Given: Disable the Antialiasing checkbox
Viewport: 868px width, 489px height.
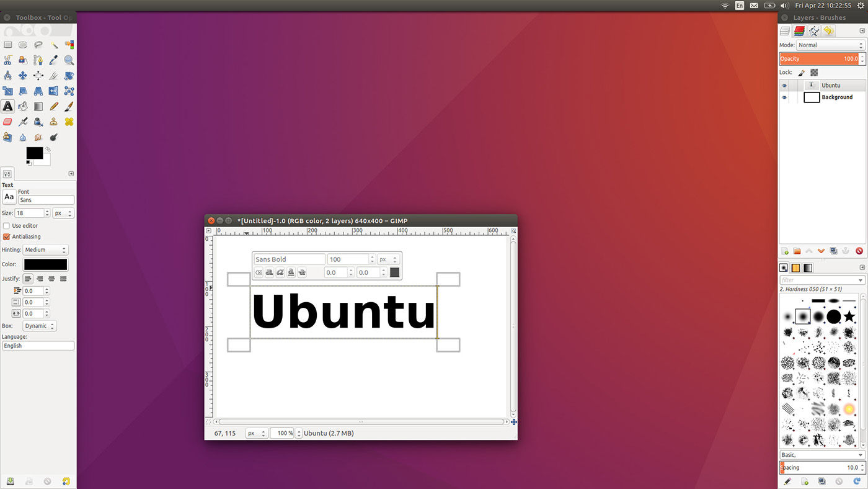Looking at the screenshot, I should click(x=7, y=236).
